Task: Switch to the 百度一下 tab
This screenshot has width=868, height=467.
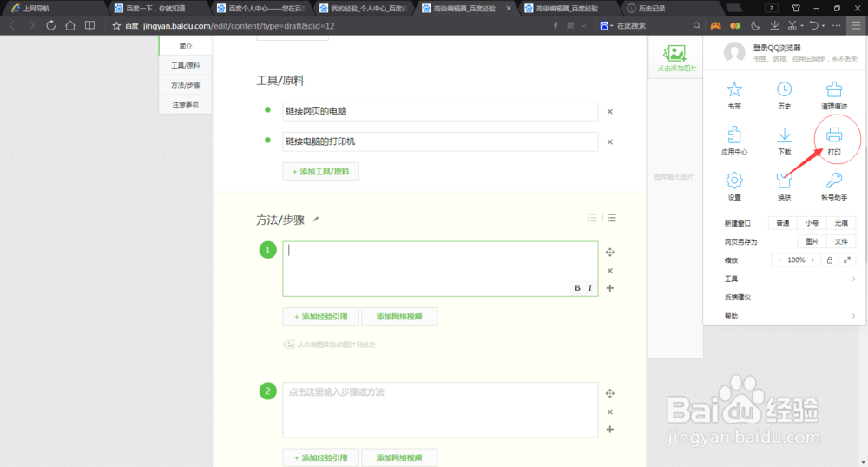Action: point(159,9)
